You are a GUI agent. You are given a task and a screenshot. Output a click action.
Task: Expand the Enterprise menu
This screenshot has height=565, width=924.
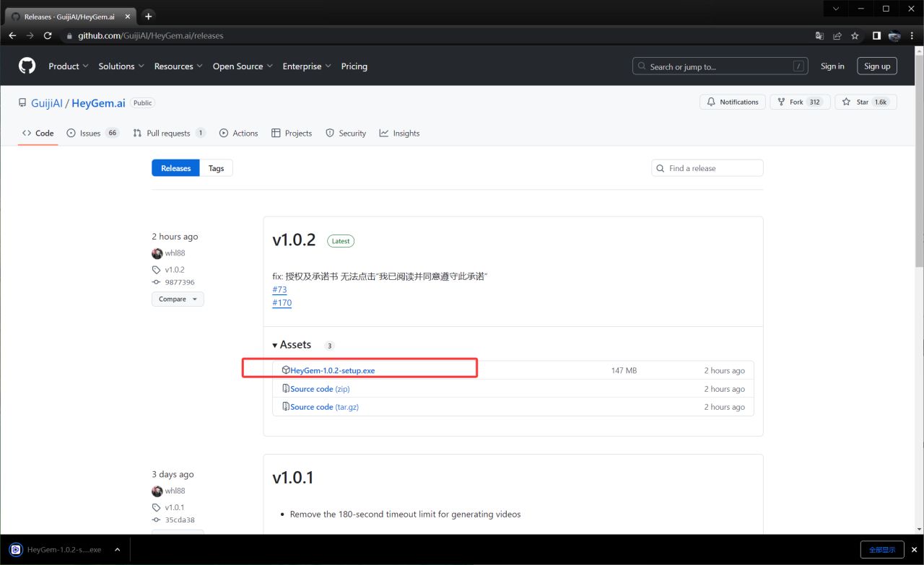click(307, 66)
